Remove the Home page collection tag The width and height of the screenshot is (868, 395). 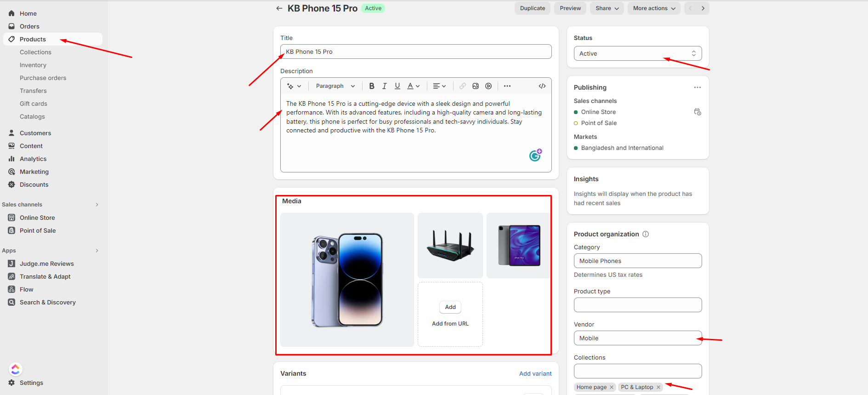click(x=612, y=387)
